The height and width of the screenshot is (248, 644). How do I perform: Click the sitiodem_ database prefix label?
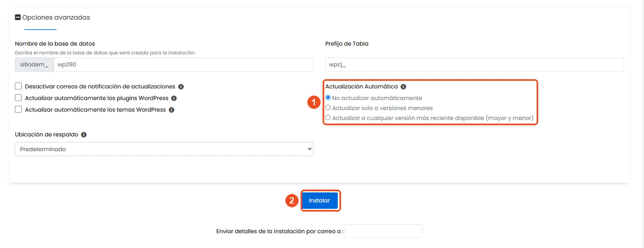coord(34,64)
